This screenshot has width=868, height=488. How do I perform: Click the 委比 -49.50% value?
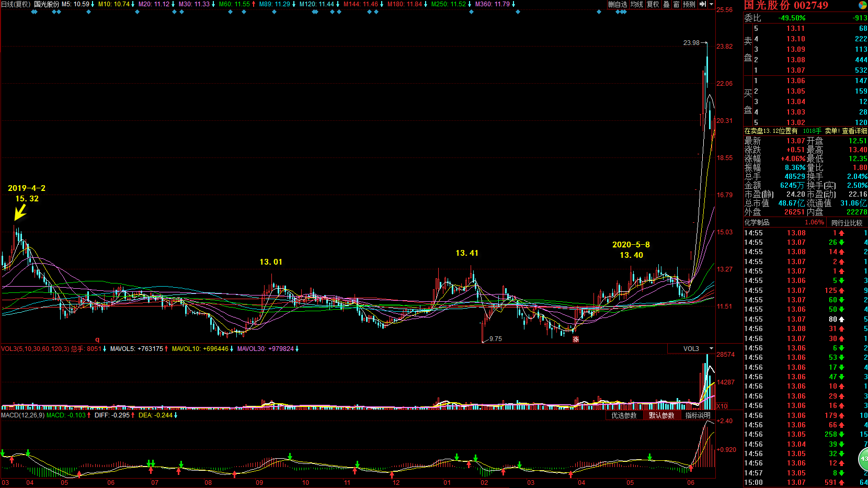792,18
